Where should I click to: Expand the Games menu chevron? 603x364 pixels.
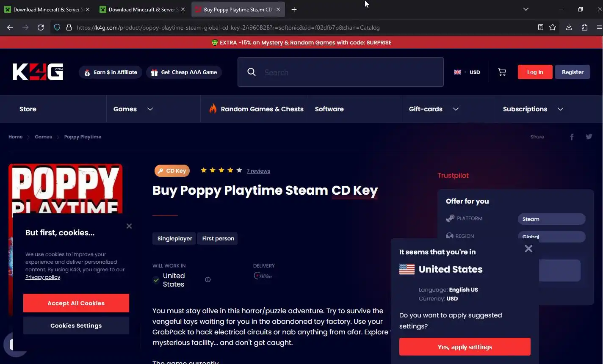pyautogui.click(x=150, y=109)
